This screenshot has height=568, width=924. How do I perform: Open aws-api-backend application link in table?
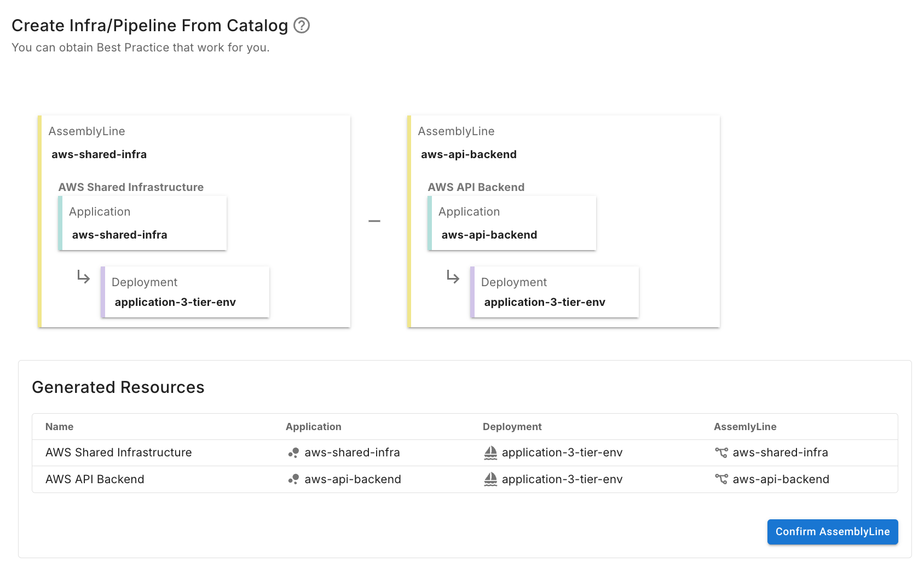353,479
